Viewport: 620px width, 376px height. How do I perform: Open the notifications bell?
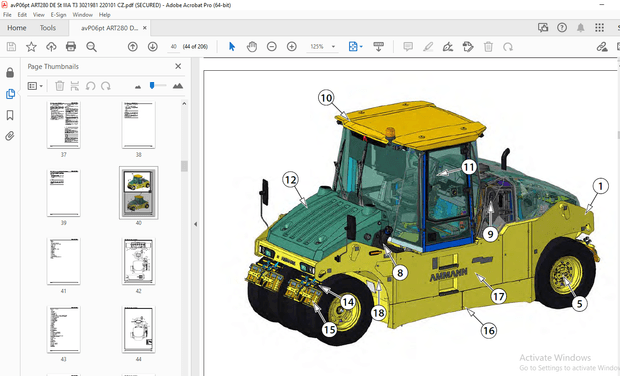pos(580,27)
